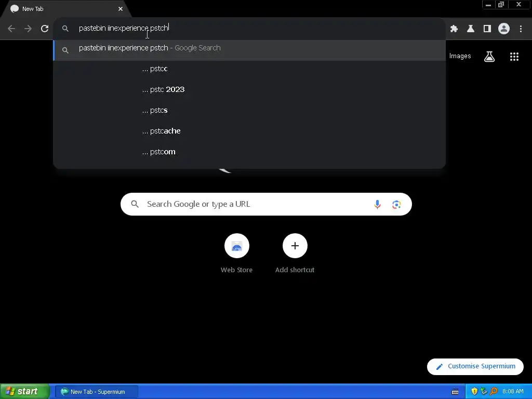Choose the pstcom suggestion
Screen dimensions: 532x399
click(x=249, y=152)
